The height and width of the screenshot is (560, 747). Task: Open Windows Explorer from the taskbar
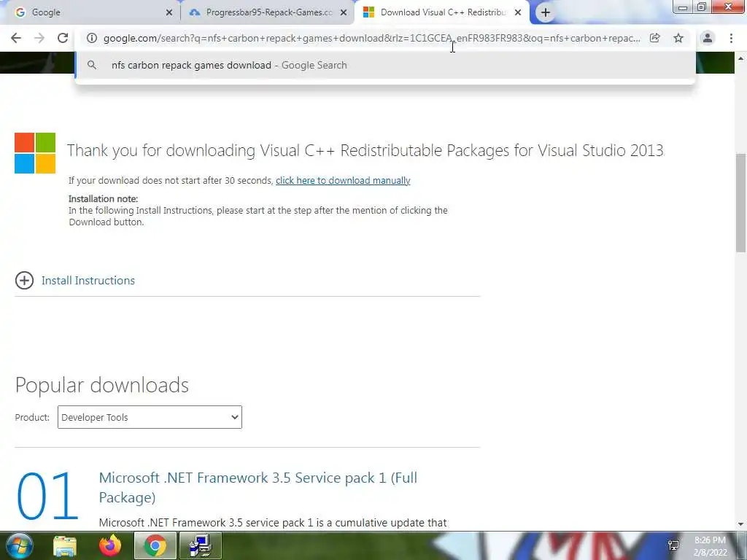tap(65, 546)
